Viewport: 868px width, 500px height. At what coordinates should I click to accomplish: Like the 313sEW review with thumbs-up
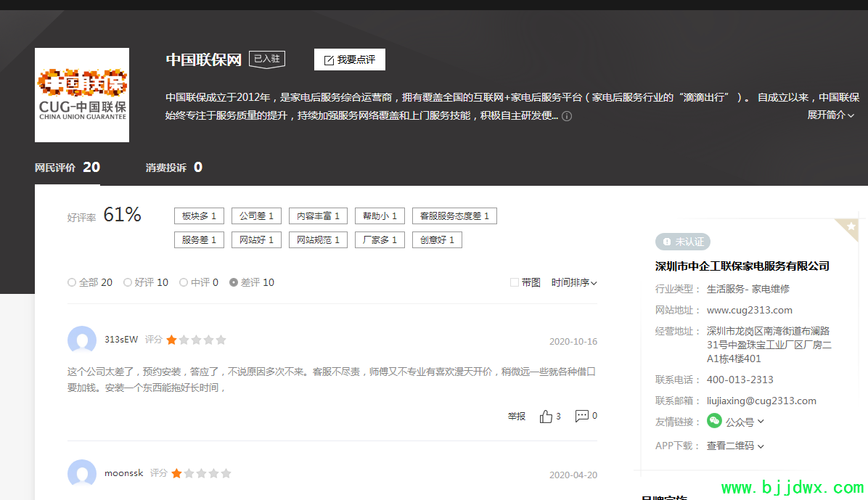pyautogui.click(x=546, y=417)
